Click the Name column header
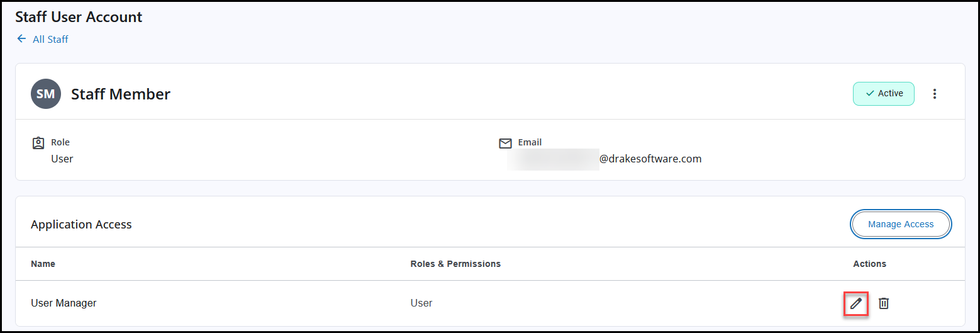The width and height of the screenshot is (980, 333). tap(43, 264)
